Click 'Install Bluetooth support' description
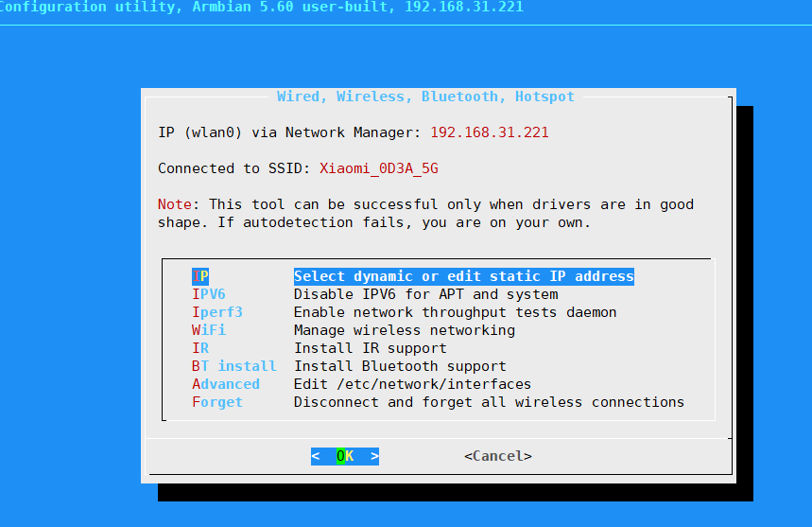This screenshot has height=527, width=812. click(x=400, y=366)
